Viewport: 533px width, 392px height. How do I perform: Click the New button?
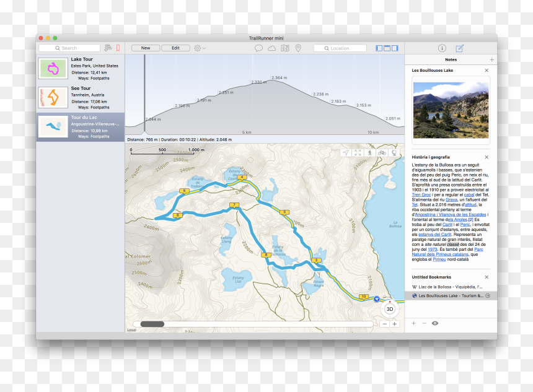pos(146,48)
